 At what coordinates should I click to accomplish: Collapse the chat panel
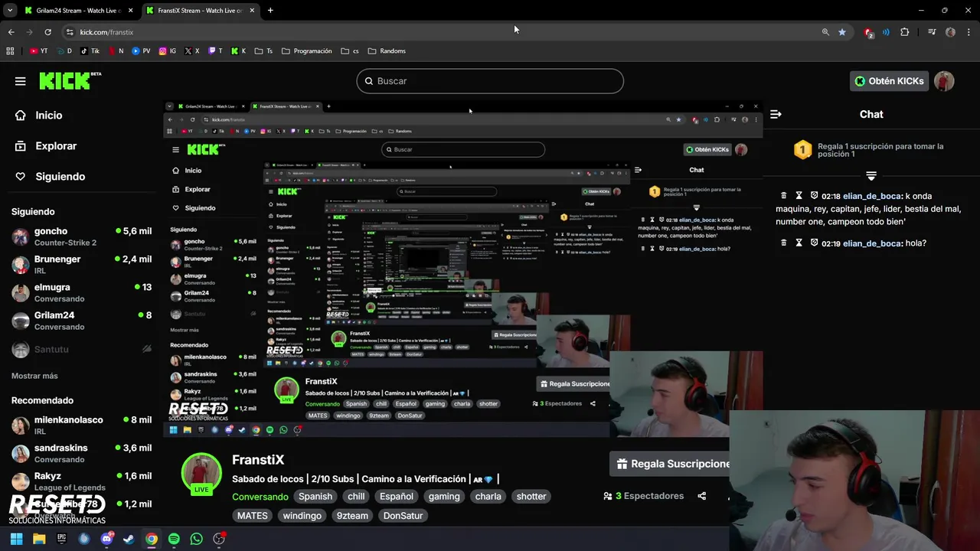pyautogui.click(x=776, y=114)
